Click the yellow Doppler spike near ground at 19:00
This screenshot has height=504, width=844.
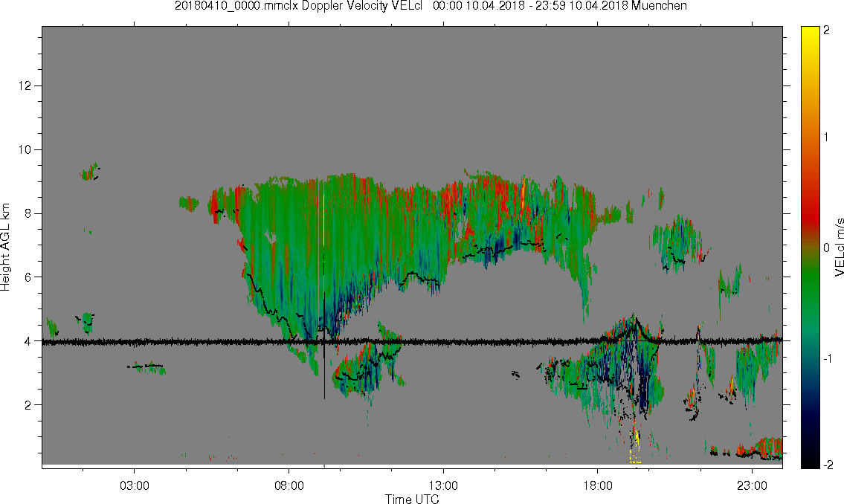point(636,445)
